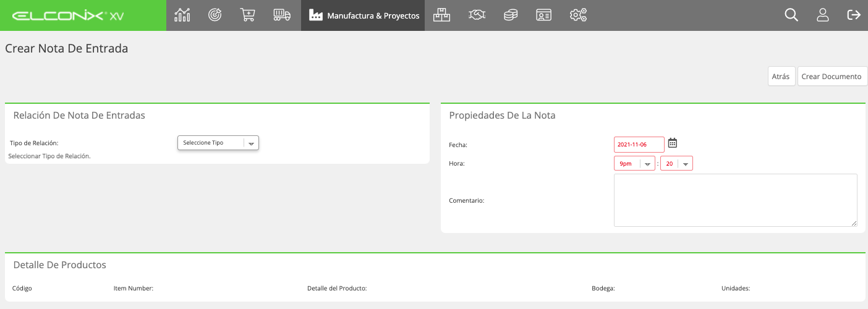Open the shopping cart purchases icon
The height and width of the screenshot is (309, 868).
tap(248, 15)
